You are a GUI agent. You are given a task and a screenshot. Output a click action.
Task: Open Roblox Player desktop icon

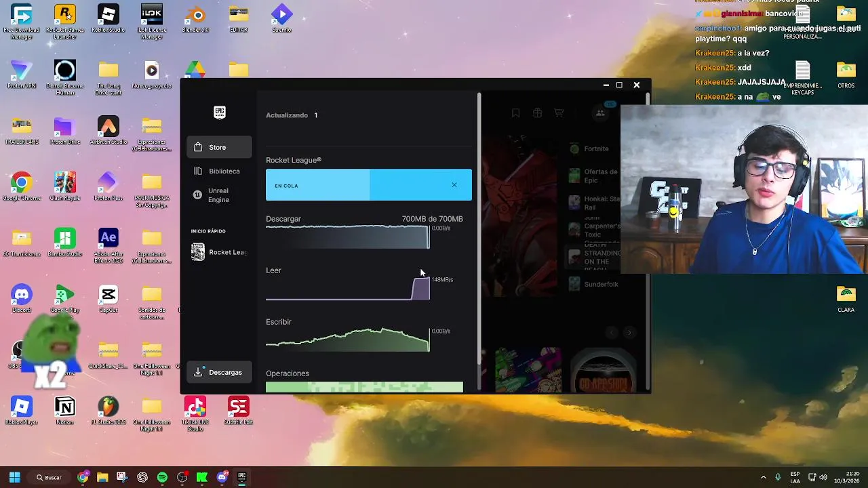click(x=22, y=410)
